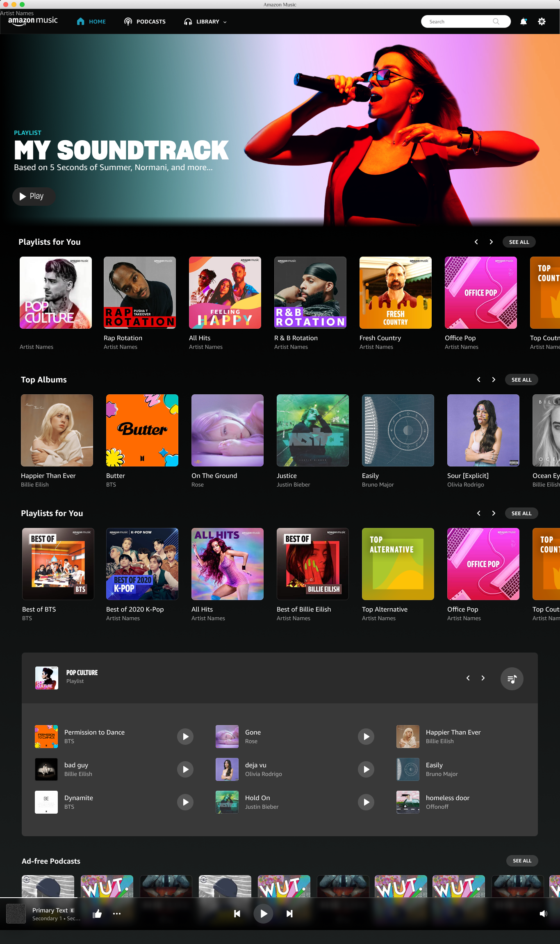Open the three-dots more options in player bar

click(x=117, y=914)
